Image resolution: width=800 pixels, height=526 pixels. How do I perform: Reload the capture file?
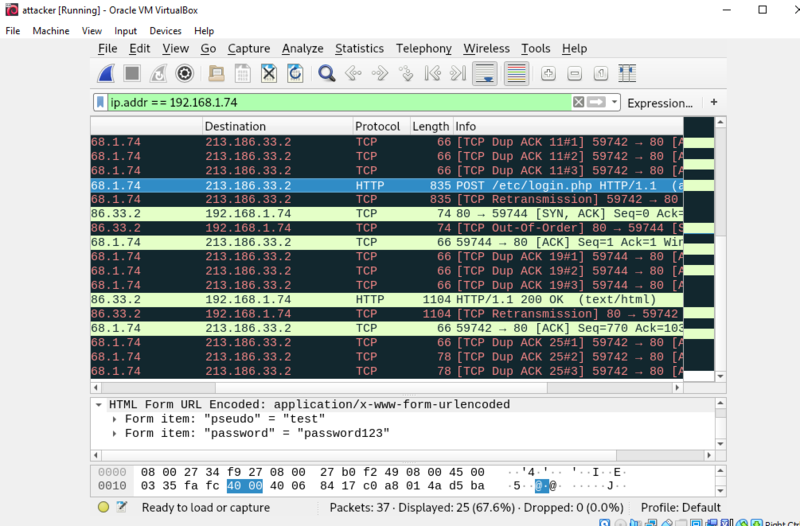295,73
